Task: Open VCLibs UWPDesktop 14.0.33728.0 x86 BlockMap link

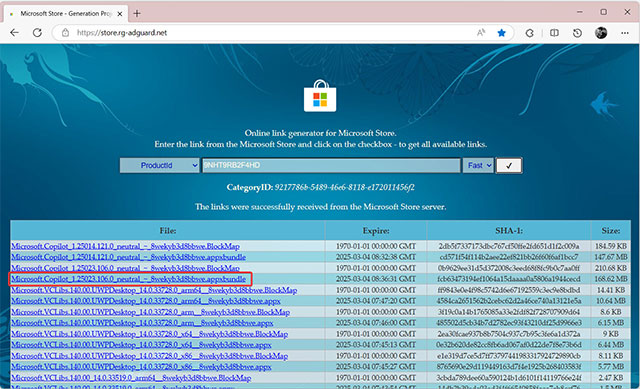Action: [149, 356]
